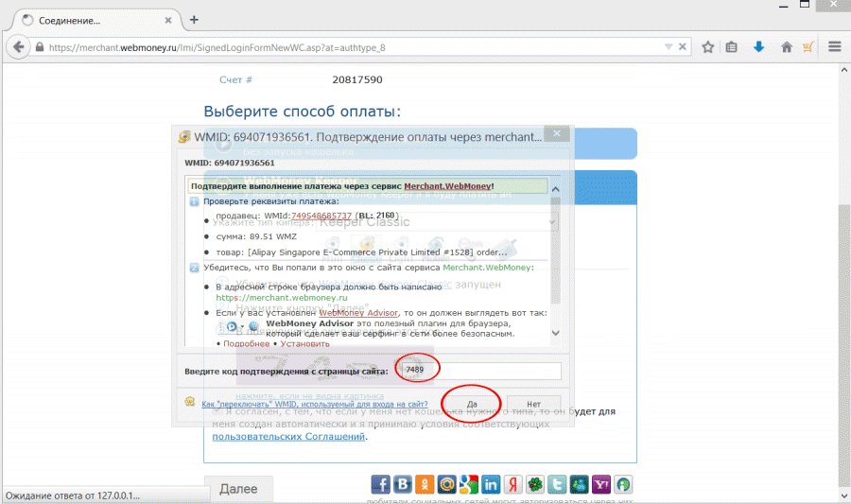851x504 pixels.
Task: Click the 'Далее' button on the page
Action: [x=238, y=489]
